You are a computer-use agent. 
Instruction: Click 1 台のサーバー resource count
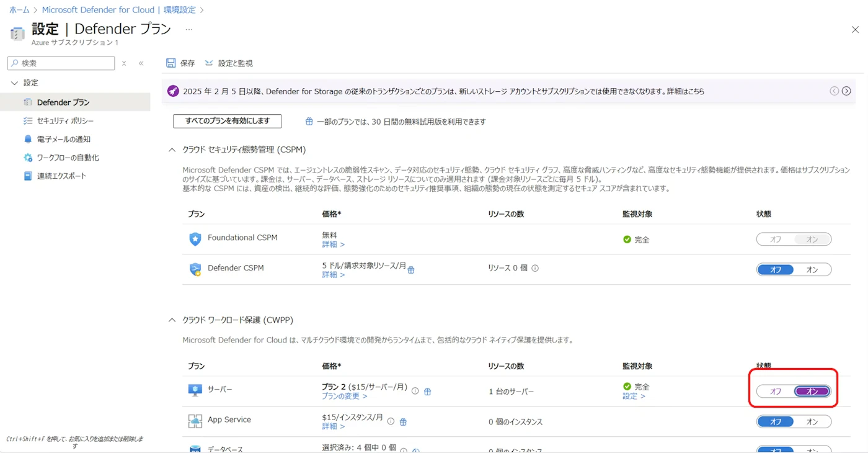pyautogui.click(x=511, y=392)
